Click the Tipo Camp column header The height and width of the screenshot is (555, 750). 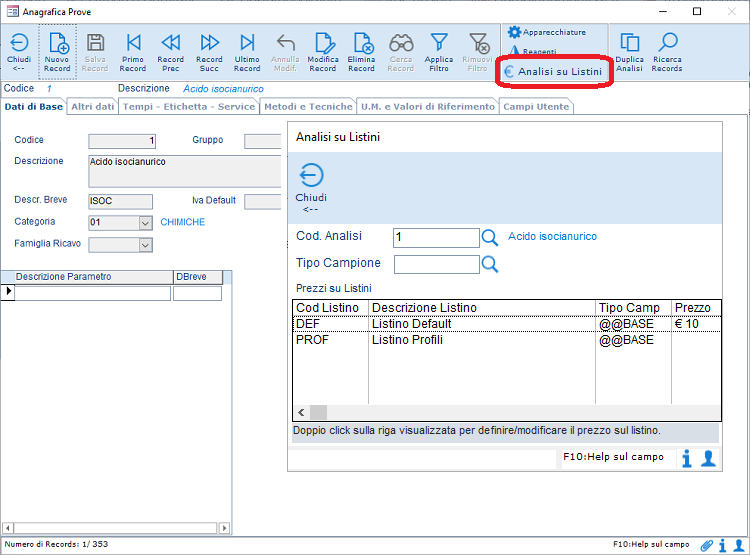633,308
